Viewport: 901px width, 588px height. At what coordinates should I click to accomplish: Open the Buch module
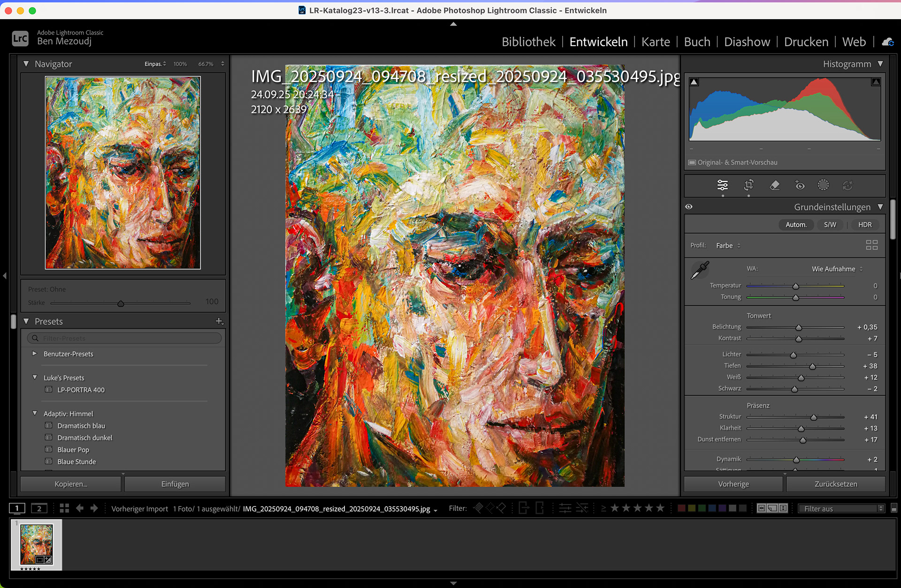click(x=697, y=42)
